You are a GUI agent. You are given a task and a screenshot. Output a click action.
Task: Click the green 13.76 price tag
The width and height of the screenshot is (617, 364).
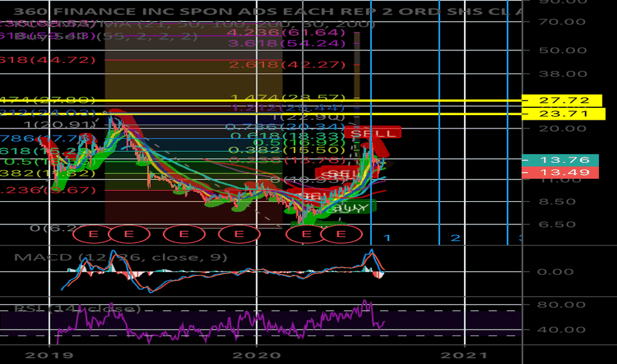[x=560, y=159]
